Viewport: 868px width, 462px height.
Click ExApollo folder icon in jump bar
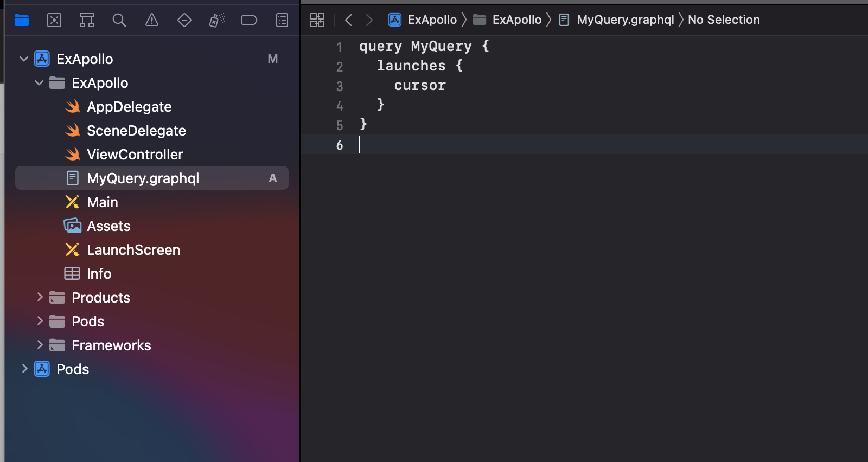coord(479,20)
